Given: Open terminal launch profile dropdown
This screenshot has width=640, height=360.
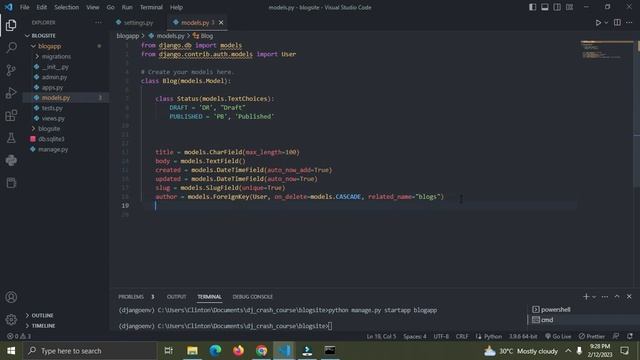Looking at the screenshot, I should [x=594, y=297].
